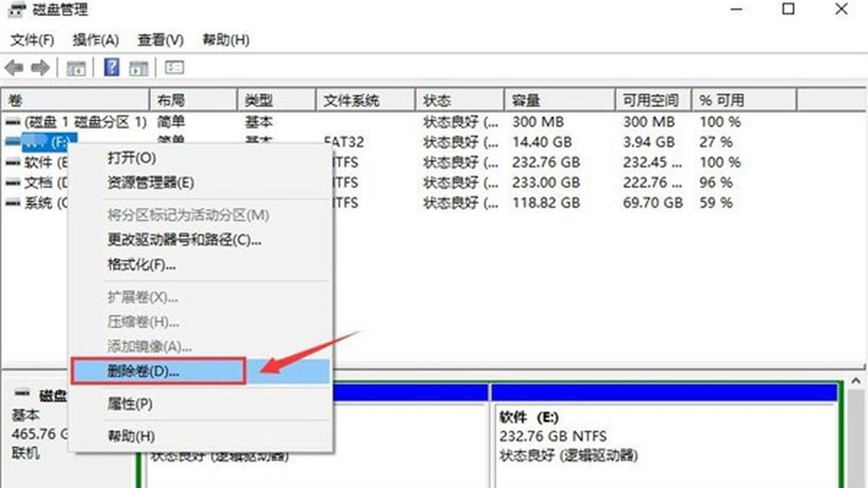Screen dimensions: 868x488
Task: Click the Forward arrow toolbar icon
Action: [x=40, y=68]
